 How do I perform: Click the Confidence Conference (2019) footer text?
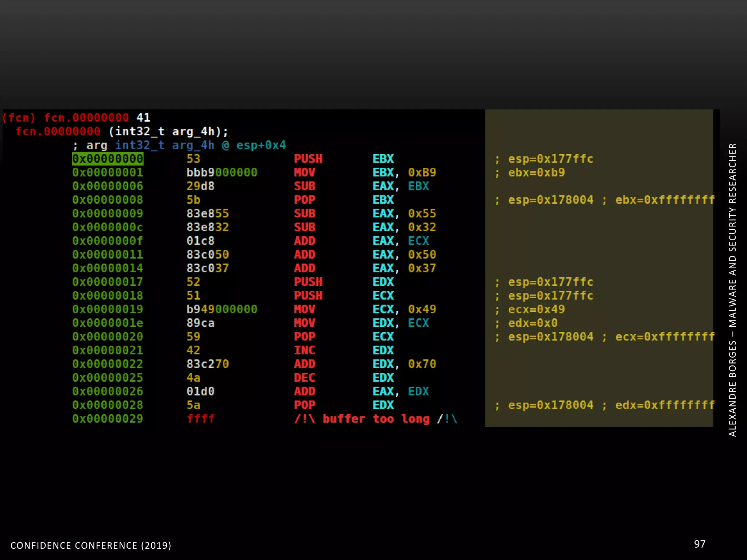pyautogui.click(x=90, y=545)
